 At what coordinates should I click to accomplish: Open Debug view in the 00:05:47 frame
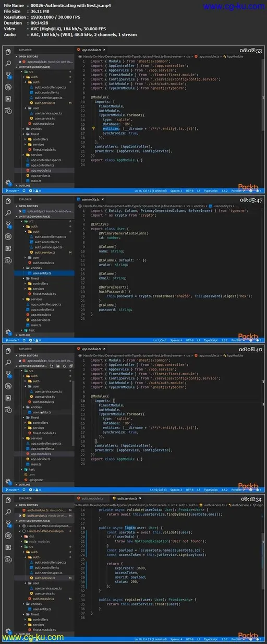[x=8, y=236]
